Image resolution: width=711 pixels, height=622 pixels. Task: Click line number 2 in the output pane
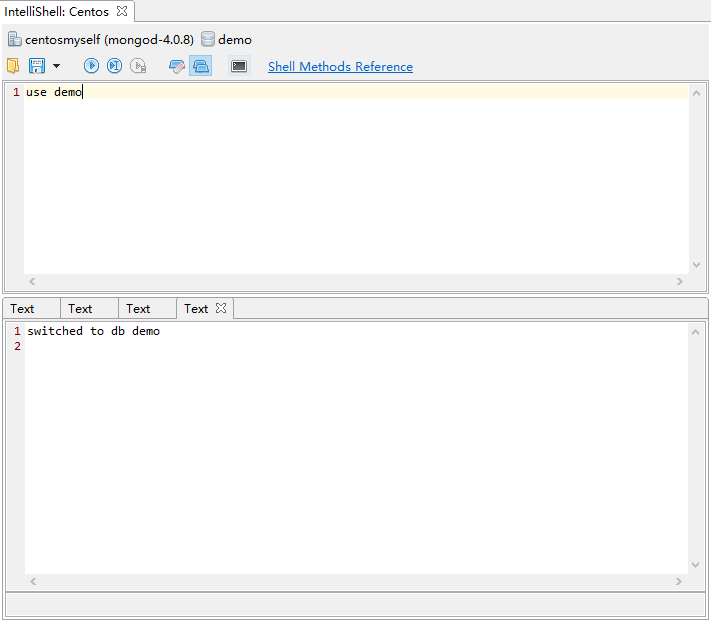17,346
